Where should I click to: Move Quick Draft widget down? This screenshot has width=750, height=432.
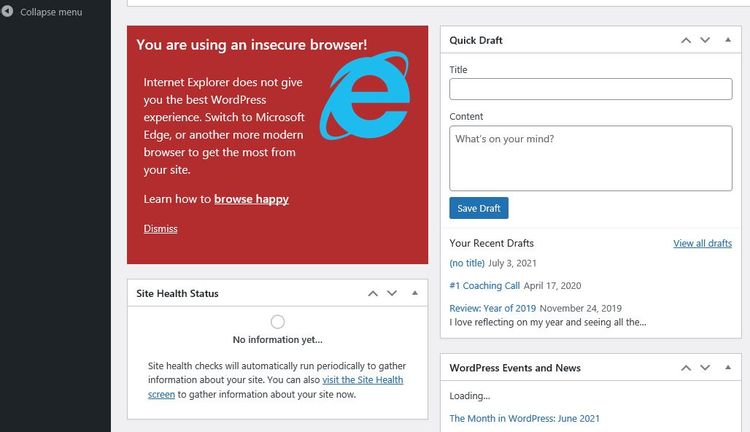705,40
